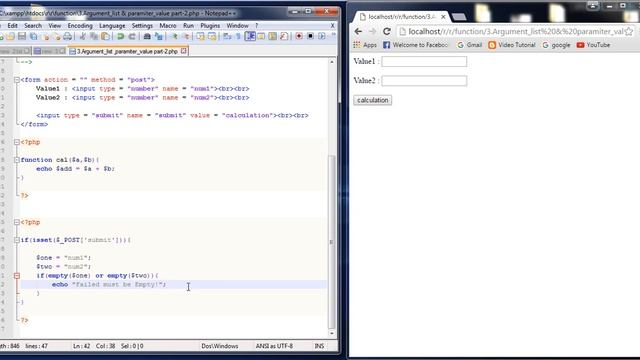The image size is (640, 360).
Task: Collapse the form tag fold marker
Action: coord(17,80)
